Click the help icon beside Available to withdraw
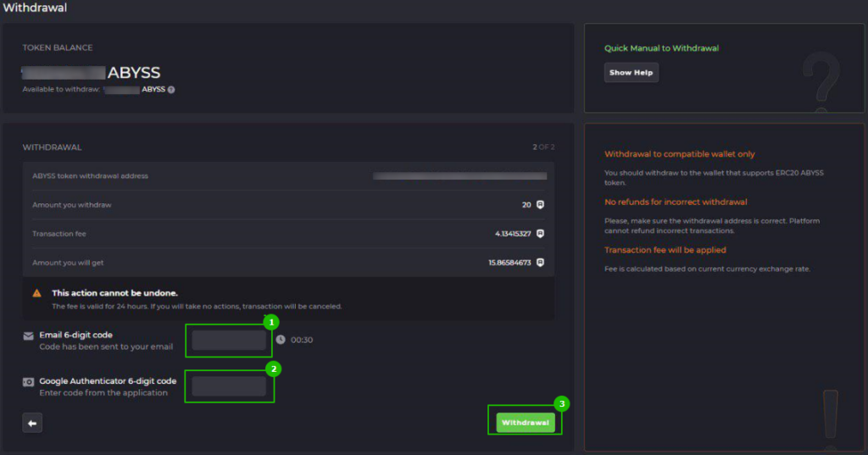The height and width of the screenshot is (455, 868). pyautogui.click(x=171, y=90)
